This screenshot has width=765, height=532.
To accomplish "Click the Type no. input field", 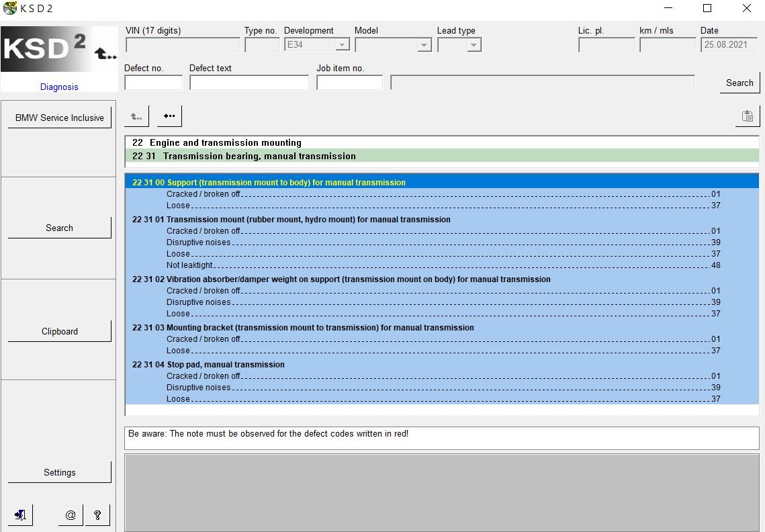I will click(x=262, y=45).
